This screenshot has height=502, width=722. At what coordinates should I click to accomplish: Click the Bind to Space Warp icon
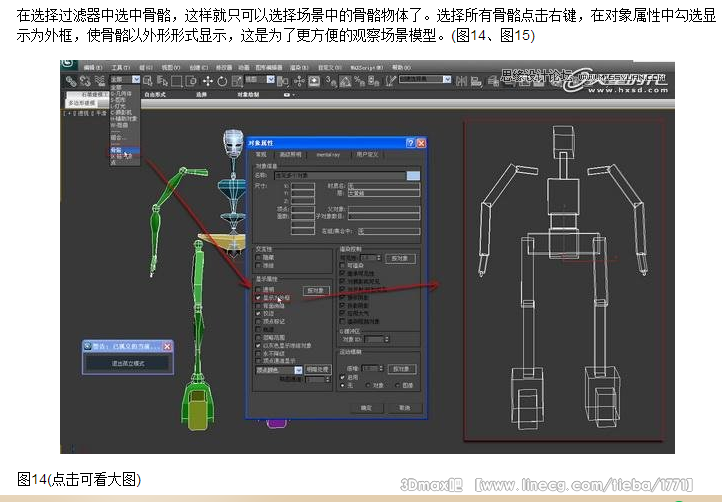(99, 82)
